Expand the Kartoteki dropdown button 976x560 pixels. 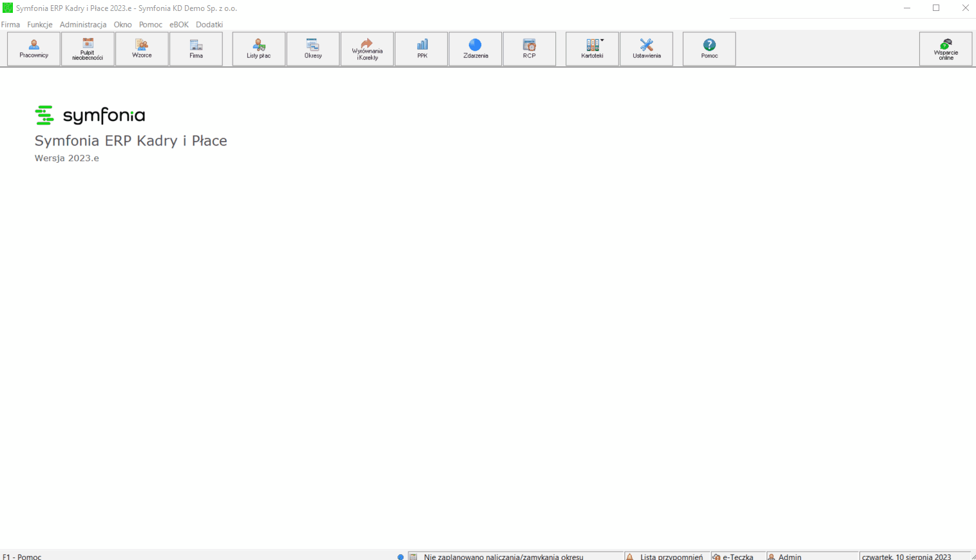[592, 49]
